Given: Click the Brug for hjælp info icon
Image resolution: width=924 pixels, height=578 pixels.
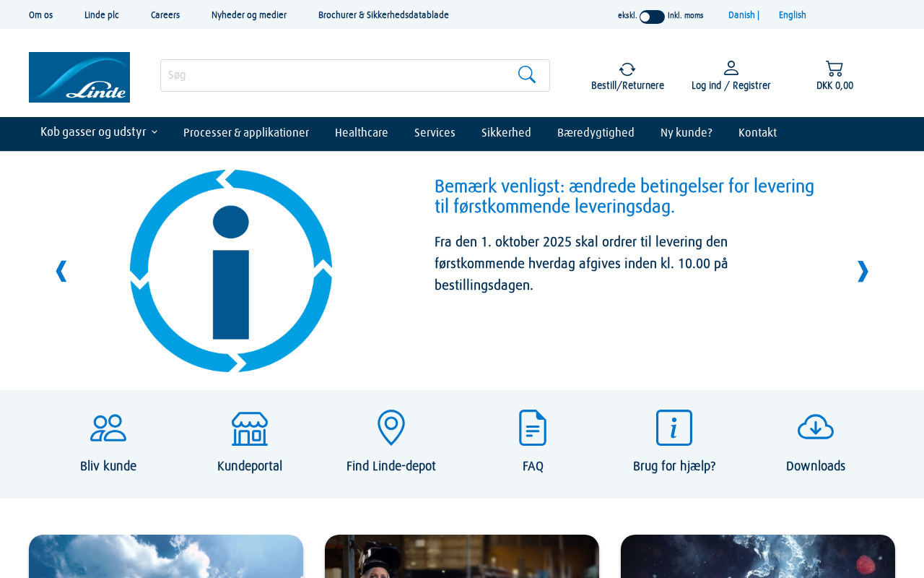Looking at the screenshot, I should pos(674,428).
